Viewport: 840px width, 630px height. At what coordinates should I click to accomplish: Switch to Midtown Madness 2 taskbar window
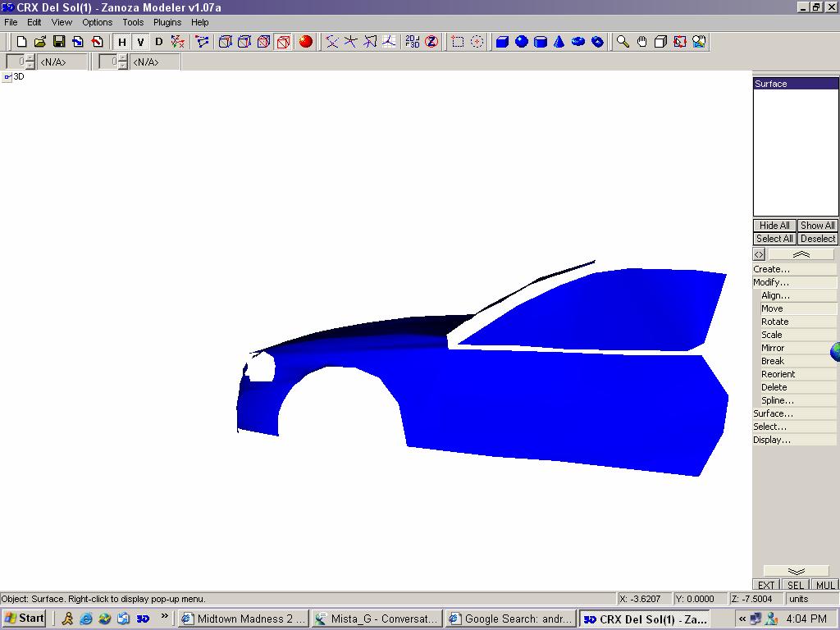[x=244, y=619]
